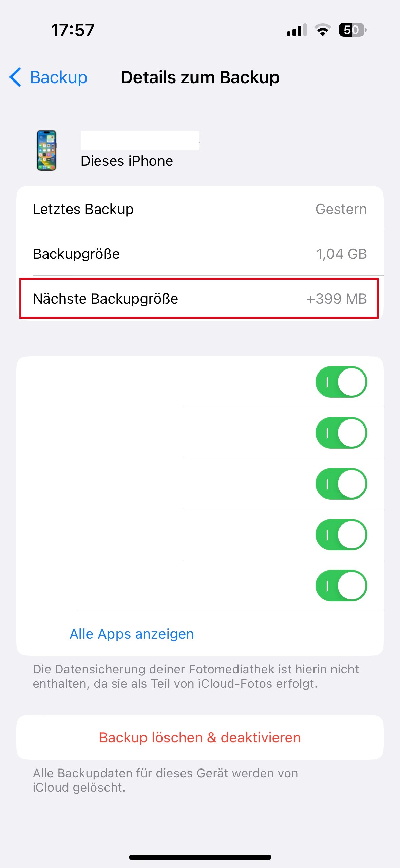
Task: Tap the Wi-Fi status icon
Action: pyautogui.click(x=322, y=30)
